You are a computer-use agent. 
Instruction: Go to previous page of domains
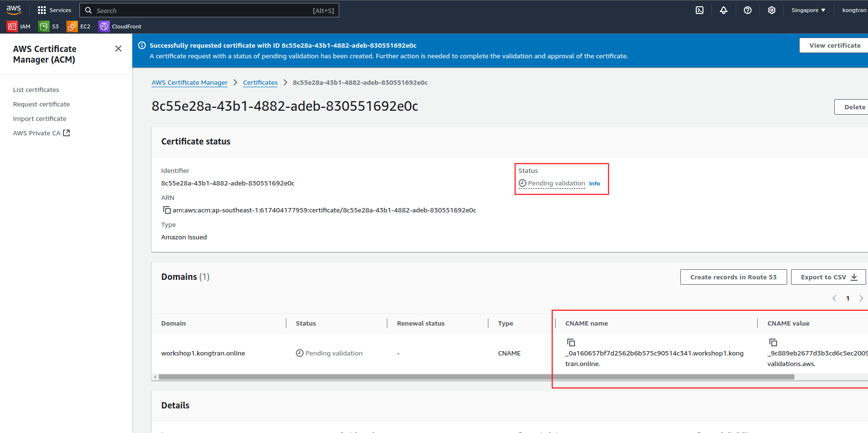click(834, 298)
